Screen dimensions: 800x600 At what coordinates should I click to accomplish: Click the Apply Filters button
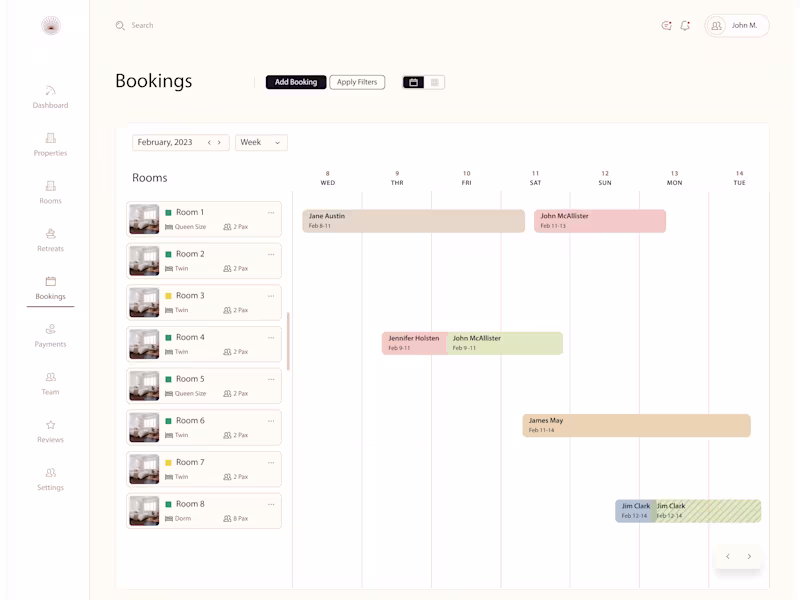click(x=357, y=82)
